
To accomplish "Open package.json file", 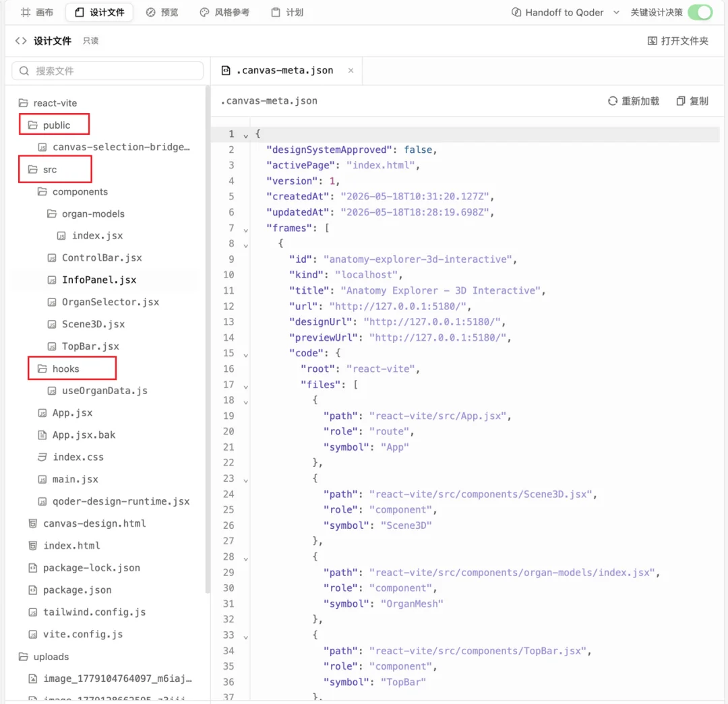I will tap(69, 590).
